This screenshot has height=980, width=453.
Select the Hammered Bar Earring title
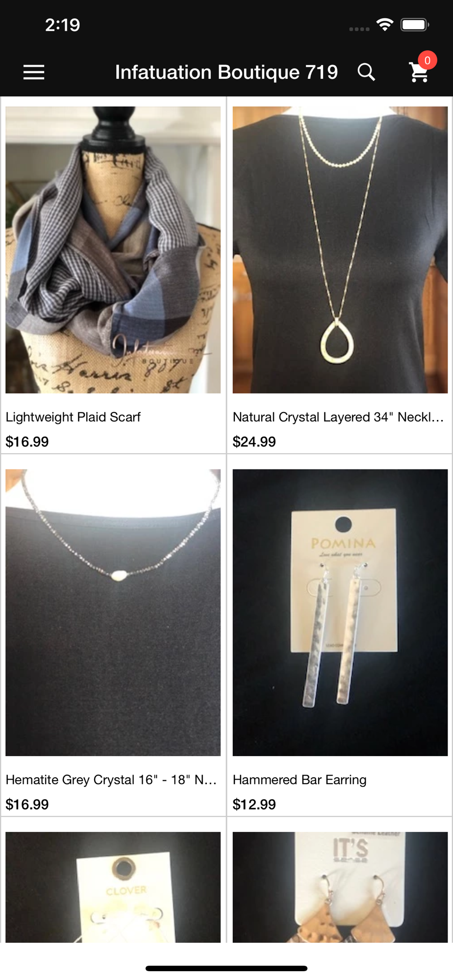coord(300,780)
